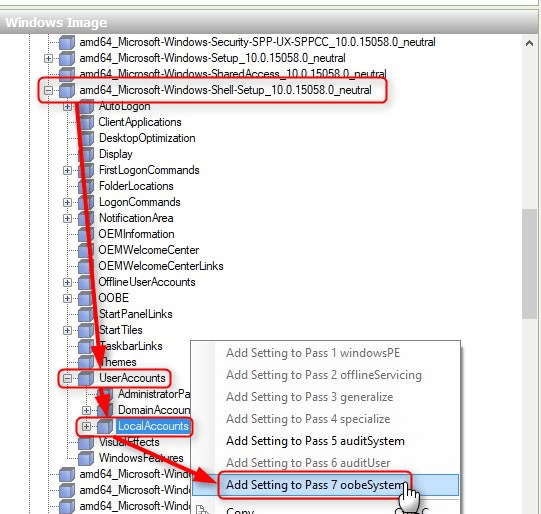Select the ClientApplications tree item
This screenshot has width=541, height=514.
point(140,122)
